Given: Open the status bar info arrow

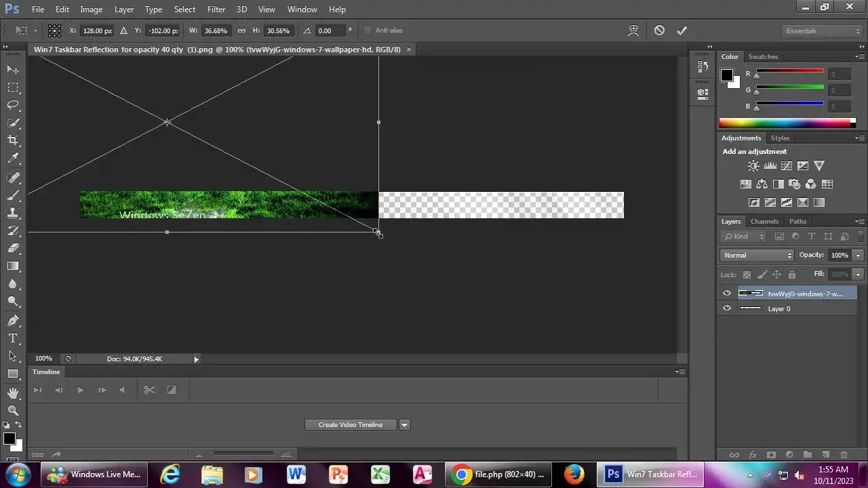Looking at the screenshot, I should [x=197, y=359].
